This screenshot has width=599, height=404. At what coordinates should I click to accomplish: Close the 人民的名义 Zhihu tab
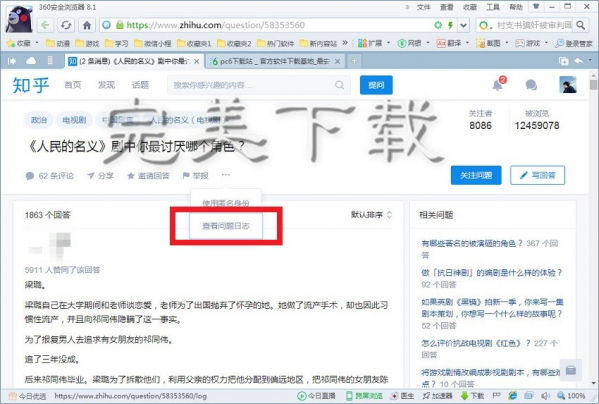pos(196,61)
